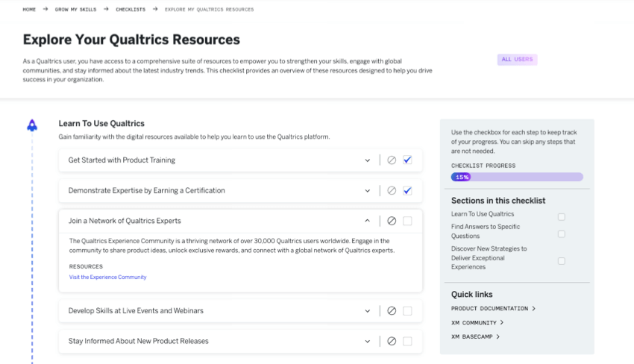
Task: Click skip icon for Earning a Certification step
Action: 392,191
